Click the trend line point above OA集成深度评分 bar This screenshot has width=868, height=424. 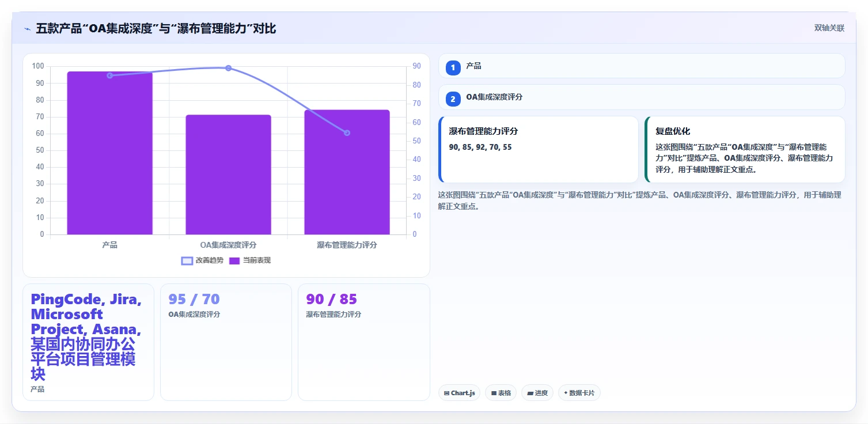(x=228, y=68)
